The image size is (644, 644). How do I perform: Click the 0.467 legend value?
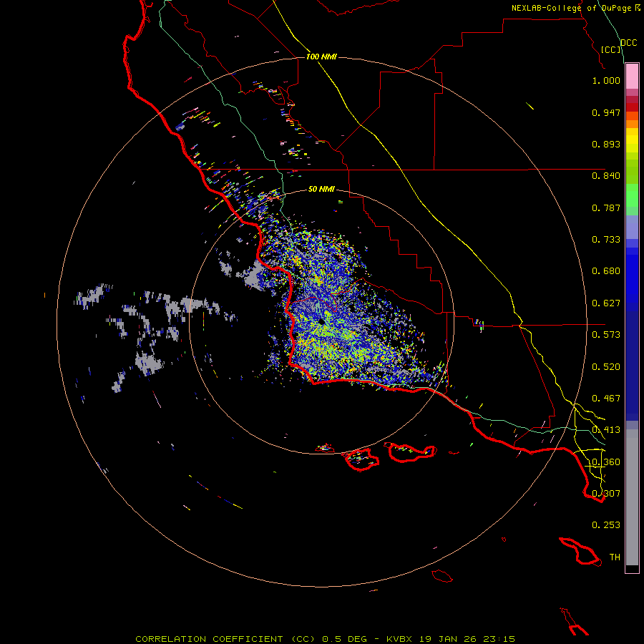(x=606, y=399)
